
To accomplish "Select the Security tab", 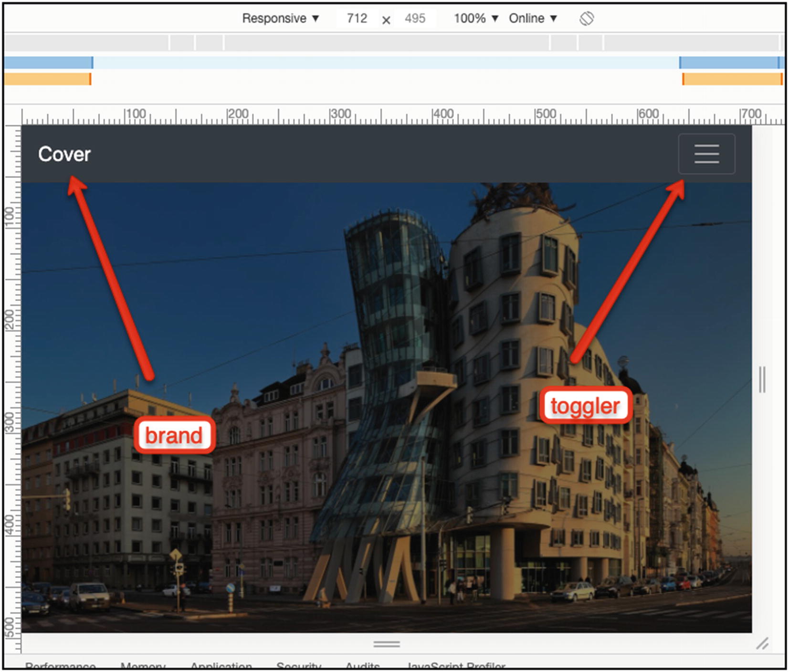I will point(299,666).
